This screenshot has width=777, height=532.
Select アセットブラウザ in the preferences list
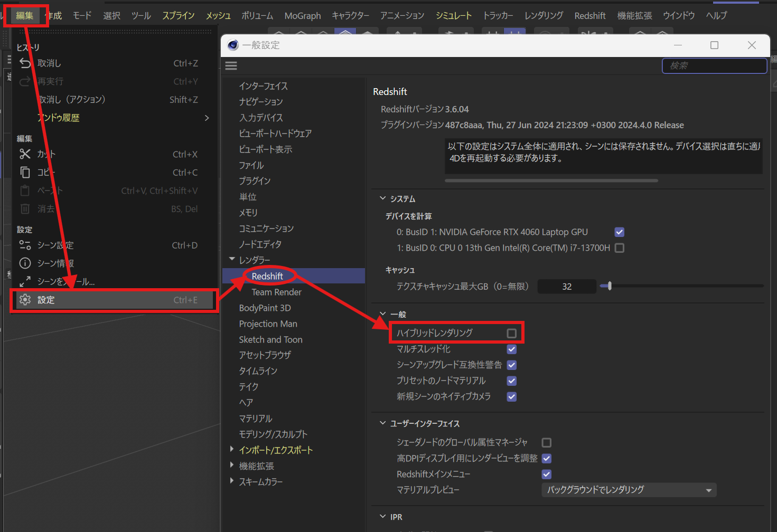pos(265,355)
